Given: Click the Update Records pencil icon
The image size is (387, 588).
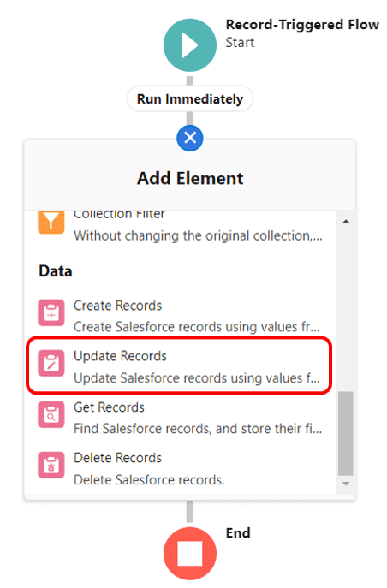Looking at the screenshot, I should (51, 364).
